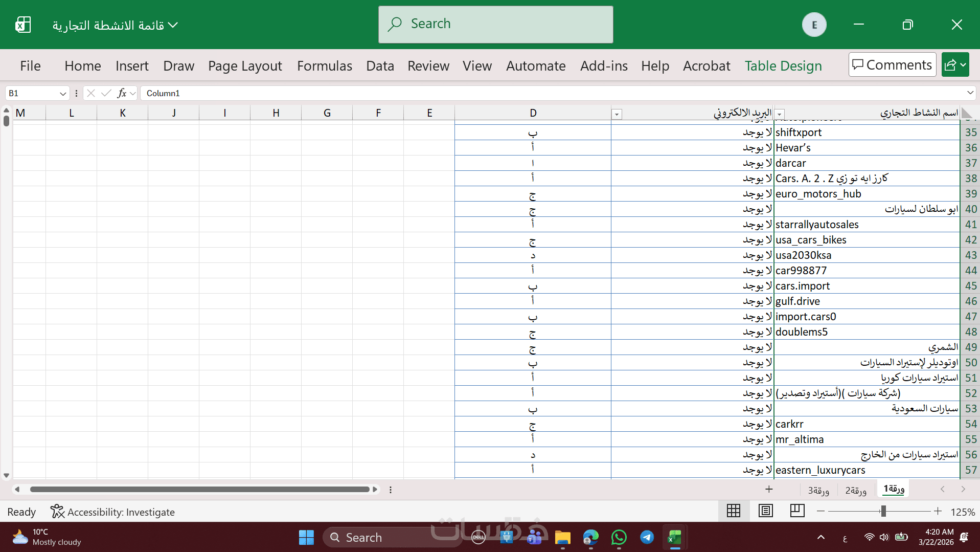Click the horizontal scrollbar left arrow
This screenshot has height=552, width=980.
pyautogui.click(x=17, y=490)
